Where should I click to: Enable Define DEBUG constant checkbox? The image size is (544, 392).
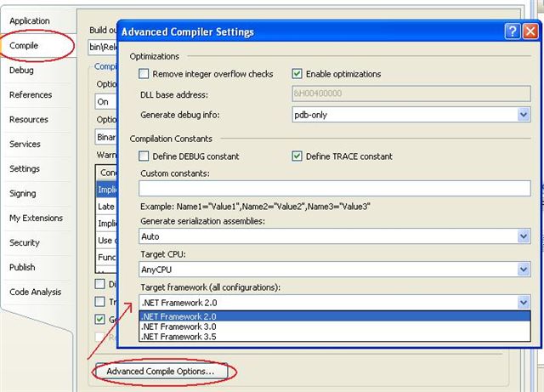coord(144,156)
